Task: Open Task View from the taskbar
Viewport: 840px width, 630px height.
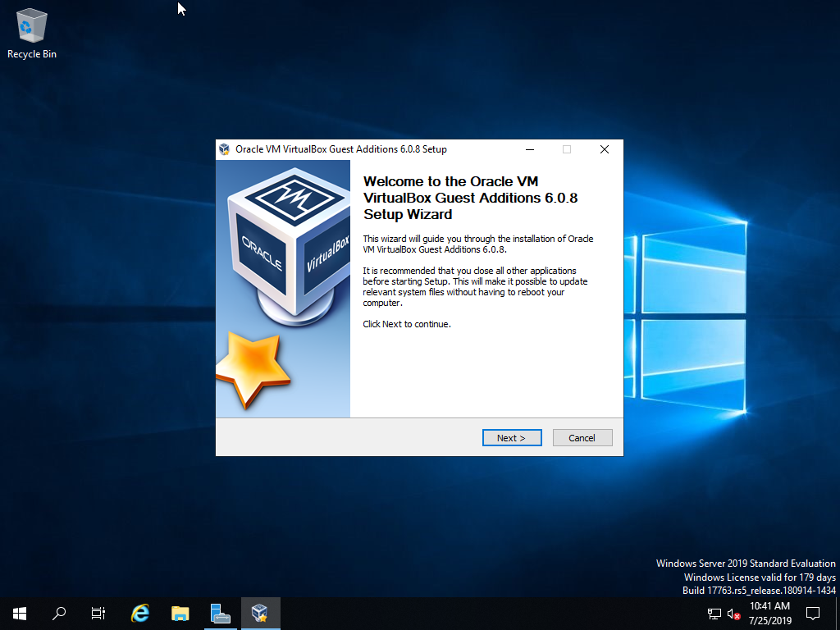Action: point(98,614)
